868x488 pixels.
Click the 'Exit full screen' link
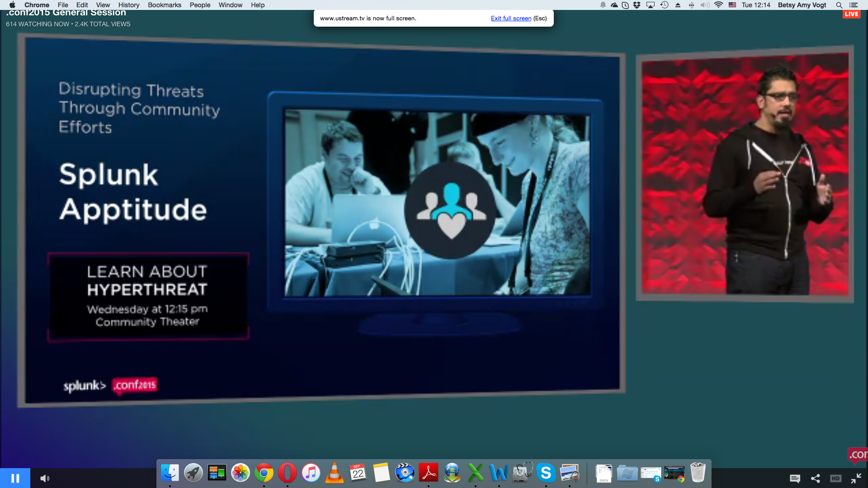(x=511, y=18)
